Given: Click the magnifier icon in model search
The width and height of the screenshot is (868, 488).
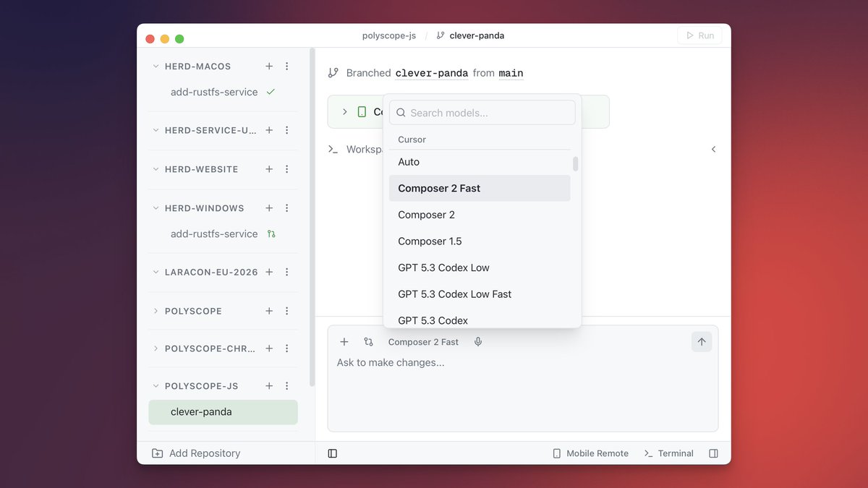Looking at the screenshot, I should [x=401, y=113].
